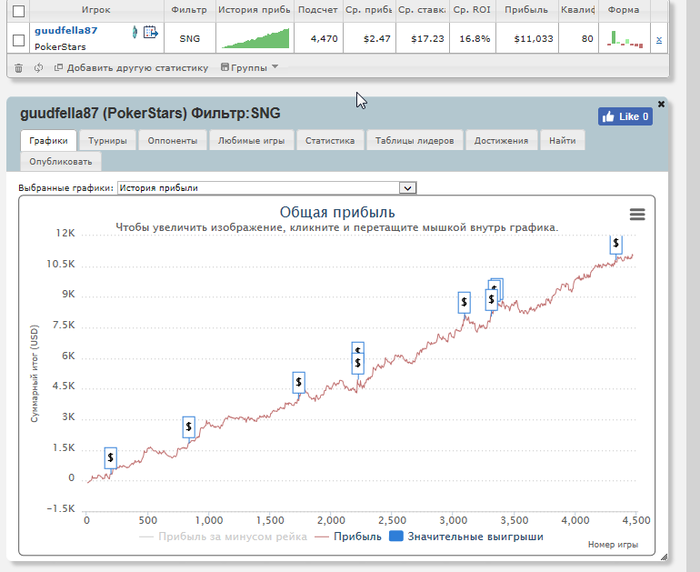
Task: Remove the guudfella87 row with x link
Action: point(659,40)
